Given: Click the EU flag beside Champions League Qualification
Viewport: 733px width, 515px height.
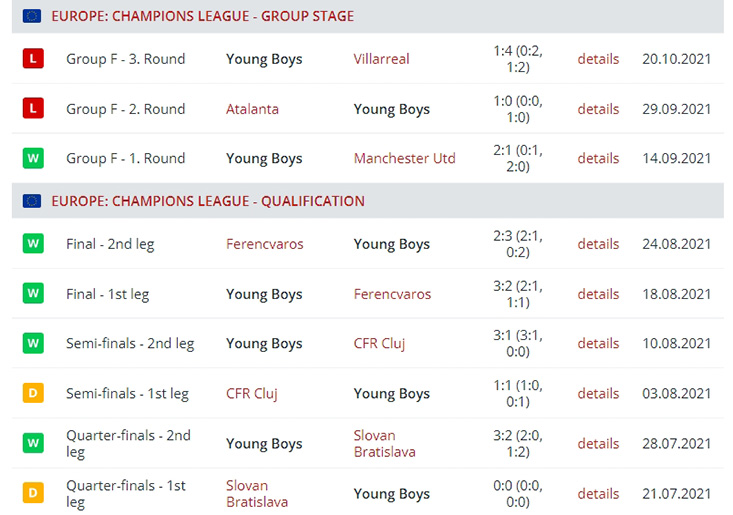Looking at the screenshot, I should tap(32, 201).
